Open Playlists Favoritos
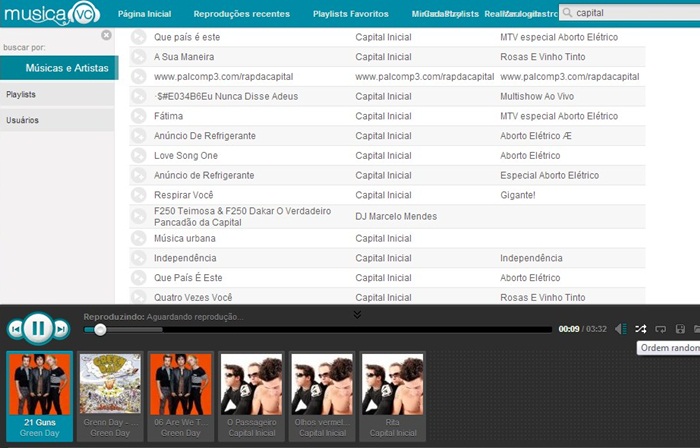This screenshot has height=448, width=700. [350, 14]
